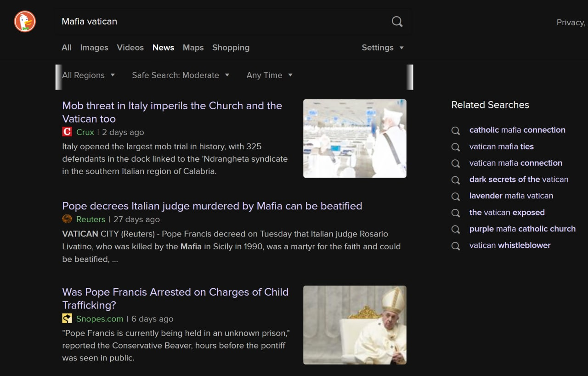The height and width of the screenshot is (376, 588).
Task: Open 'Mob threat in Italy imperils the Church' article
Action: [172, 112]
